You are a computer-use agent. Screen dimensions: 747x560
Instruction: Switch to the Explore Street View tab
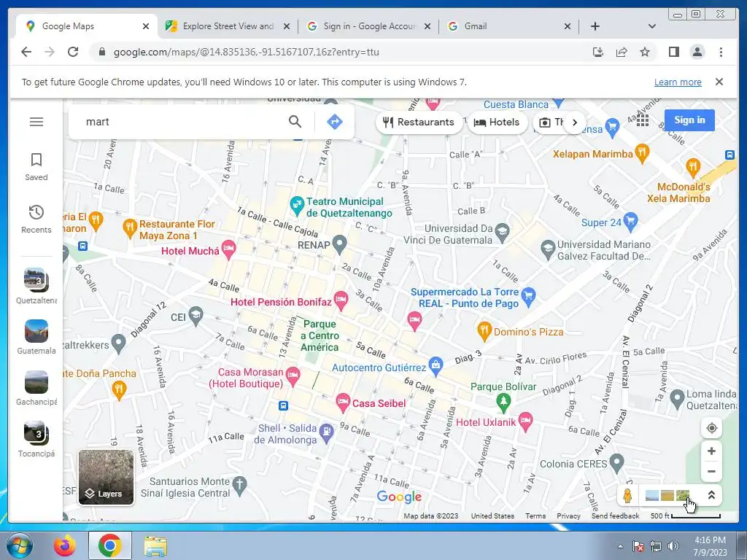click(228, 26)
